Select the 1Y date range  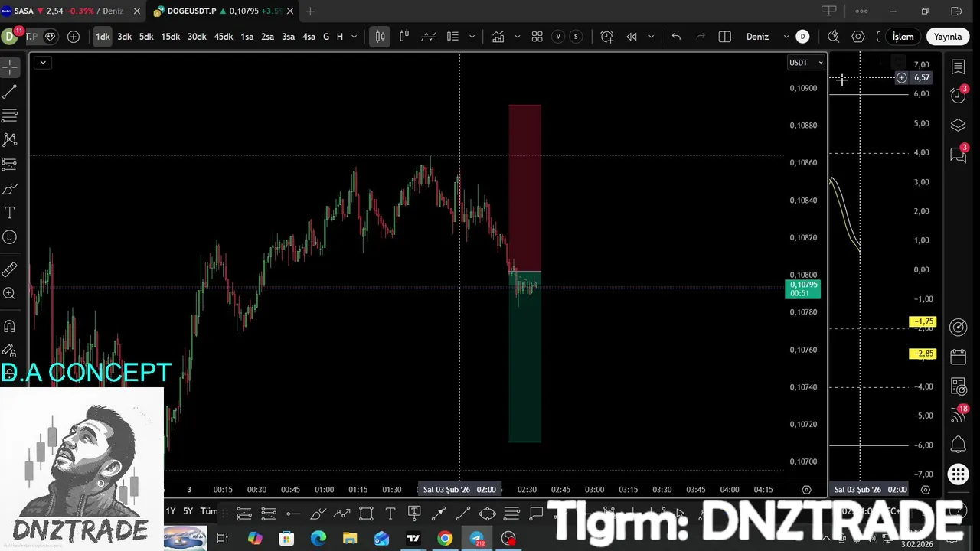pos(171,511)
